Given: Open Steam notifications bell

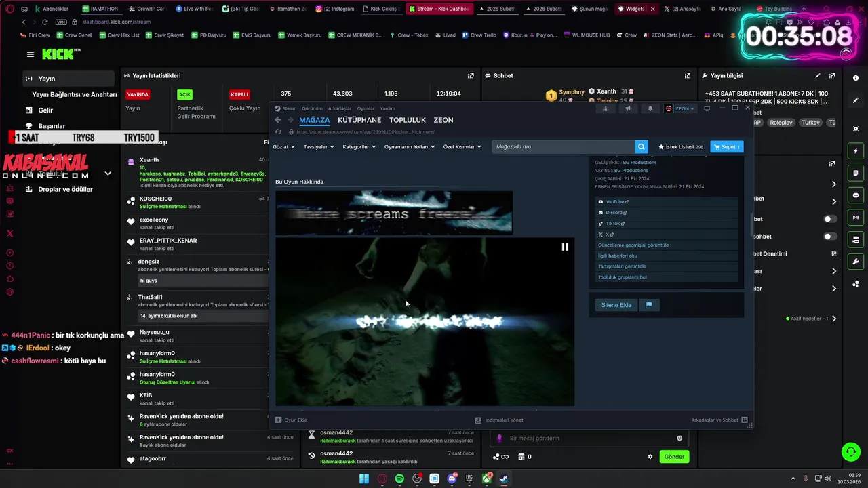Looking at the screenshot, I should coord(650,108).
